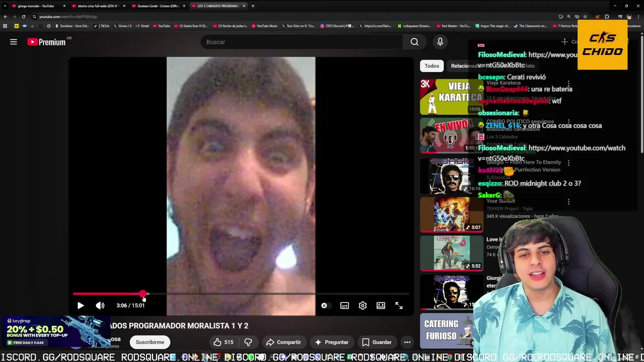Open the media control icon in toolbar
Viewport: 644px width, 362px height.
[620, 17]
